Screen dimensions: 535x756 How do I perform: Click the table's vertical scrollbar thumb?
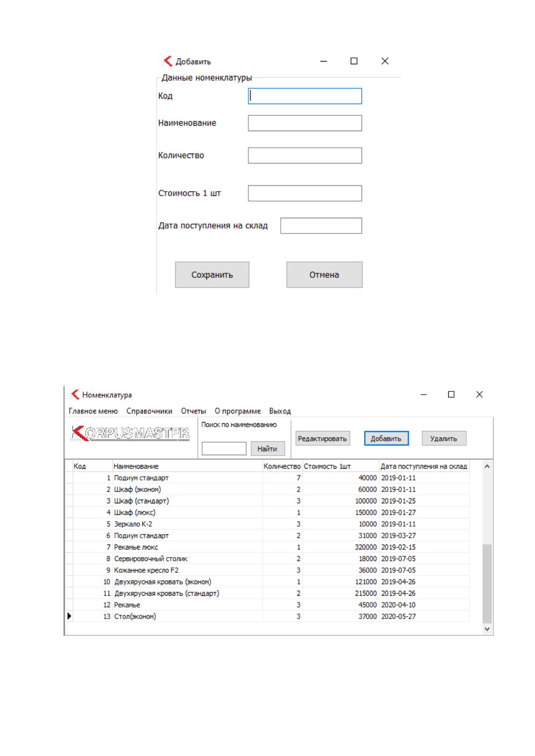pyautogui.click(x=487, y=583)
